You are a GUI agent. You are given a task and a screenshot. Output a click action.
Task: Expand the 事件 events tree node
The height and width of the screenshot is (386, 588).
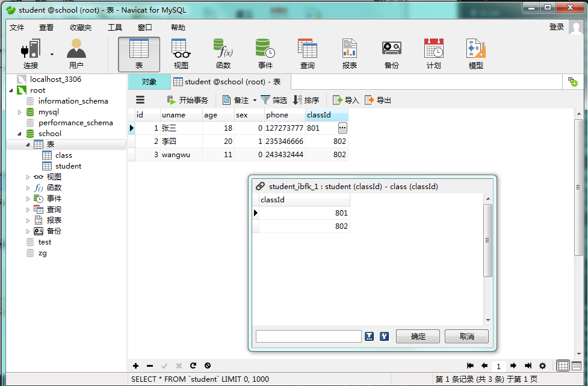pyautogui.click(x=28, y=199)
